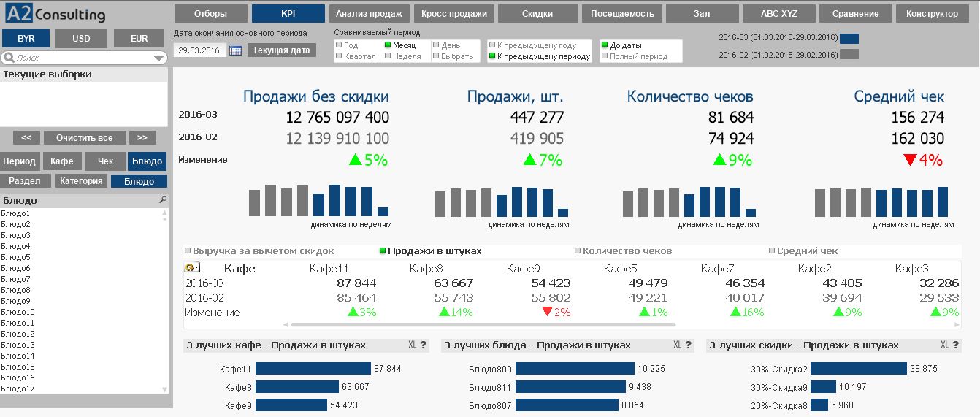The width and height of the screenshot is (980, 417).
Task: Click the XL icon for '3 лучших блюда'
Action: 677,345
